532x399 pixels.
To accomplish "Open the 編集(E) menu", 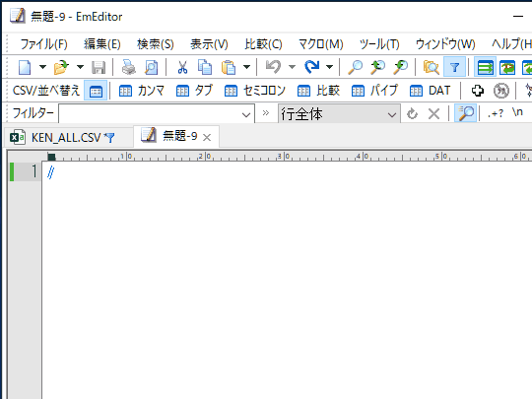I will [x=102, y=44].
